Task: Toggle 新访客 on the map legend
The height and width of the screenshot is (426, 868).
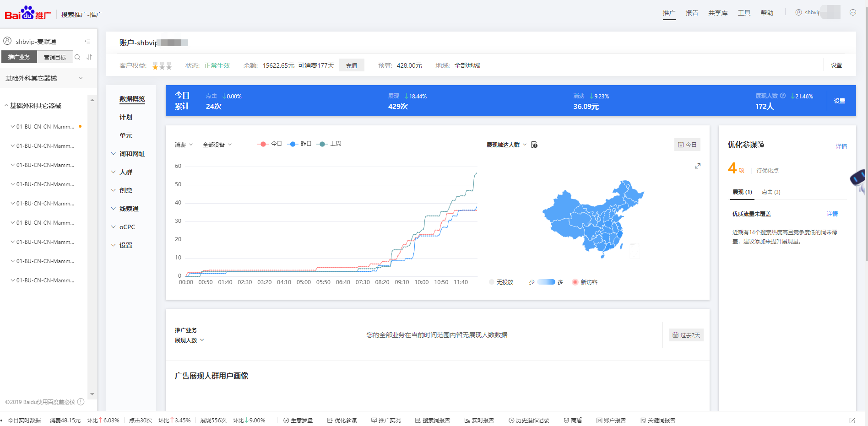Action: point(585,282)
